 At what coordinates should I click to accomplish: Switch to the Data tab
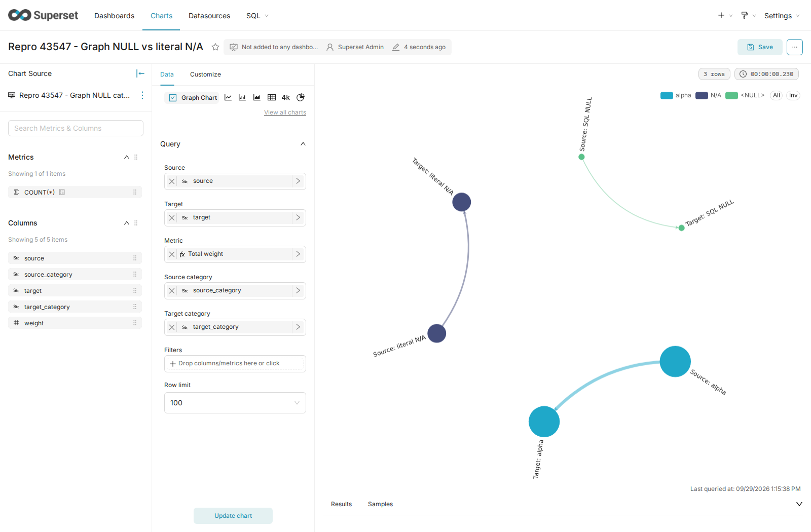(x=167, y=74)
